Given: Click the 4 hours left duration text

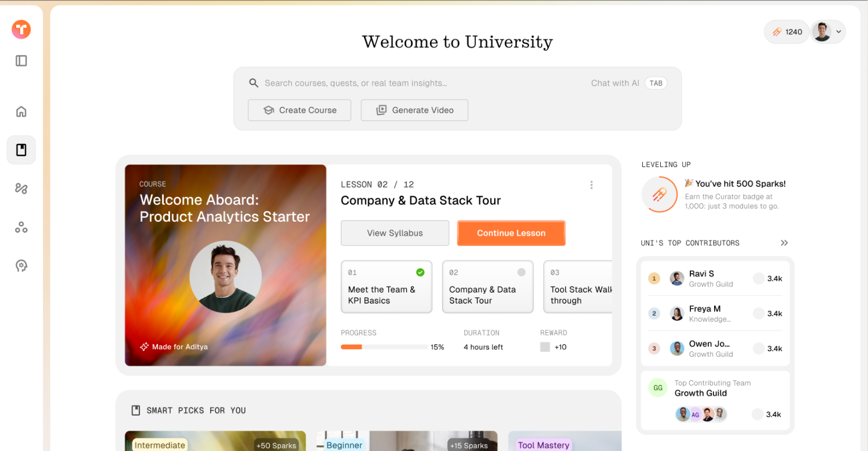Looking at the screenshot, I should click(x=483, y=347).
